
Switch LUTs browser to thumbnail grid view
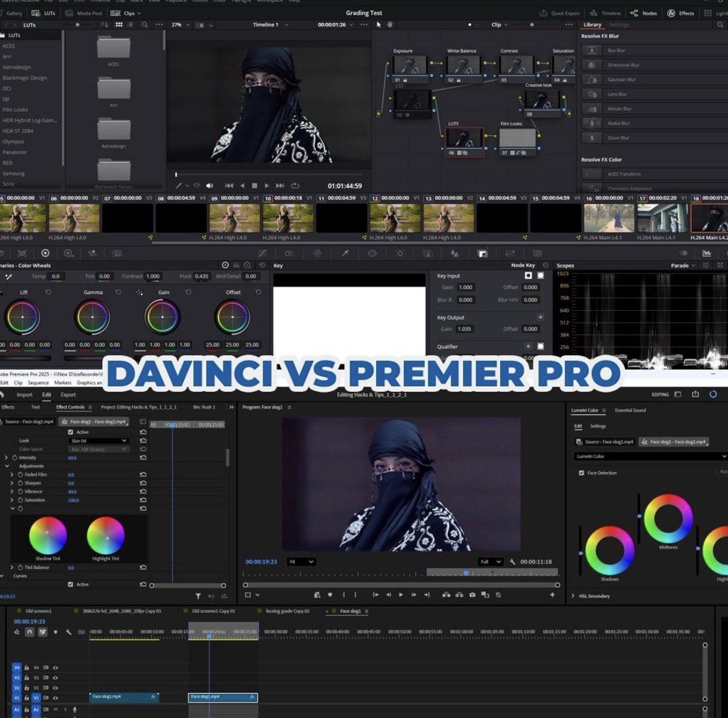pyautogui.click(x=119, y=25)
